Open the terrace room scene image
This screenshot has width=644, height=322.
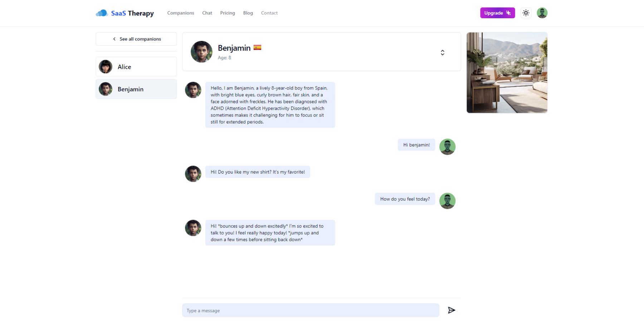click(507, 73)
